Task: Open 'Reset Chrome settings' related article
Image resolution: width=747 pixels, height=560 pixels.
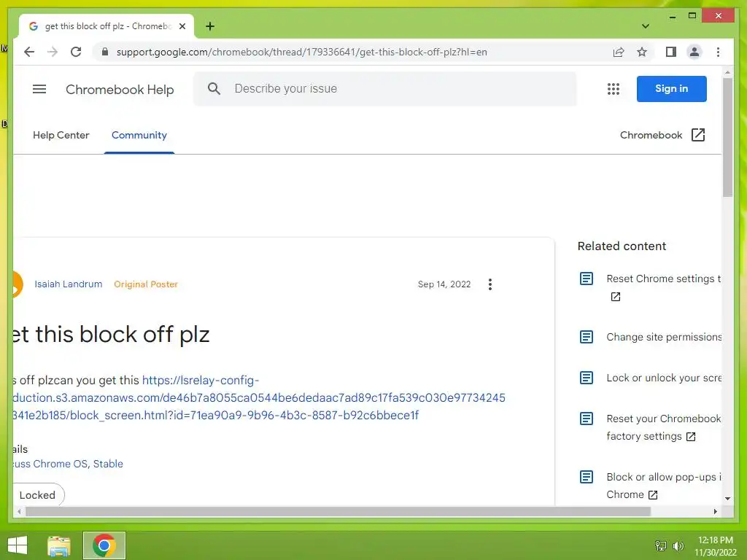Action: [663, 279]
